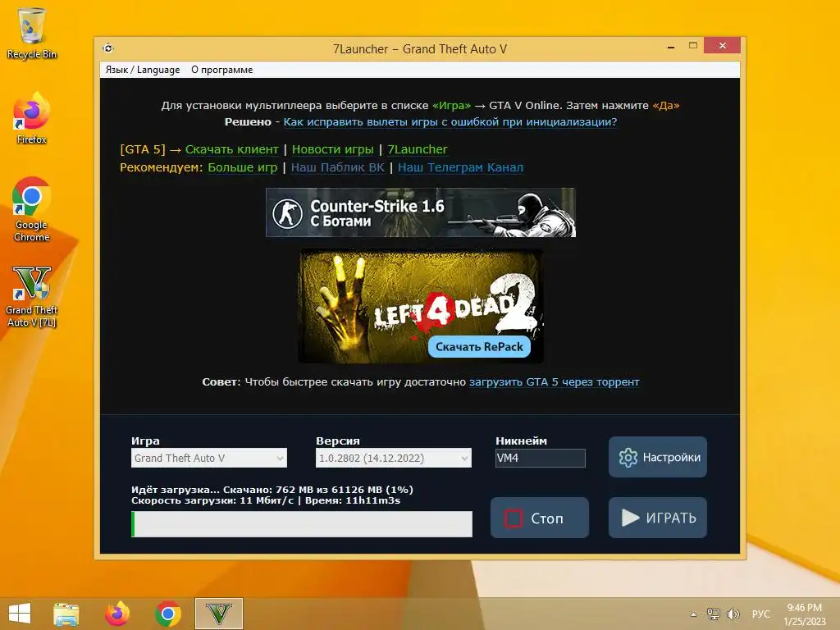The width and height of the screenshot is (840, 630).
Task: Open the network tray icon
Action: coord(713,614)
